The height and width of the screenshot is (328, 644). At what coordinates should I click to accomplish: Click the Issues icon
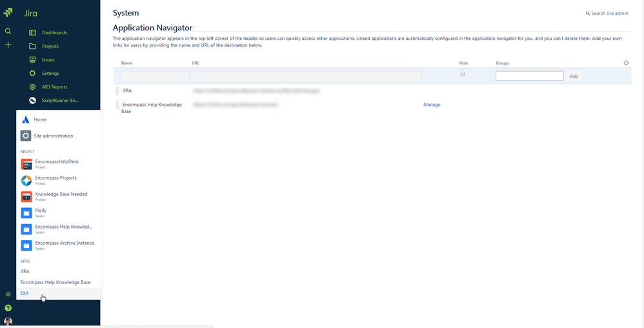coord(32,59)
